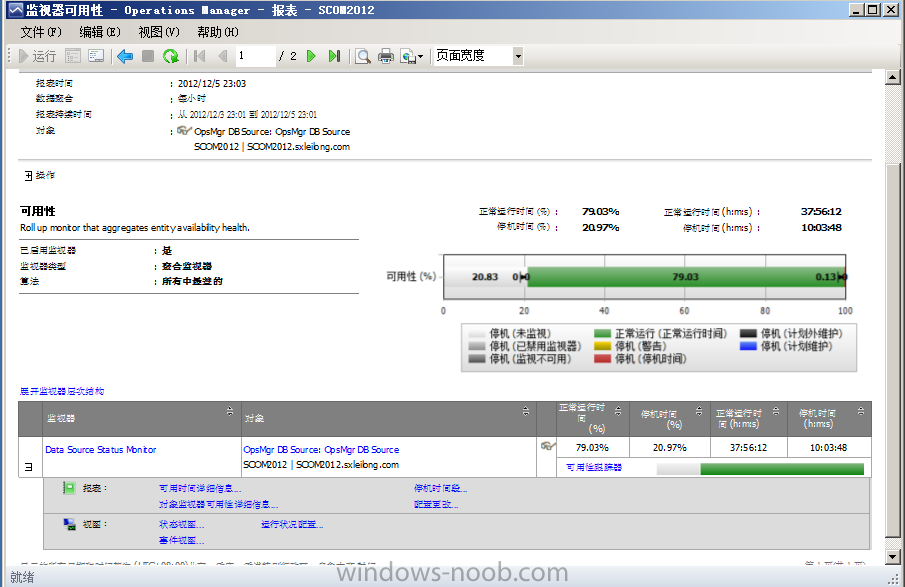Open OpsMgr DB Source link in table
Viewport: 905px width, 587px height.
(x=321, y=450)
